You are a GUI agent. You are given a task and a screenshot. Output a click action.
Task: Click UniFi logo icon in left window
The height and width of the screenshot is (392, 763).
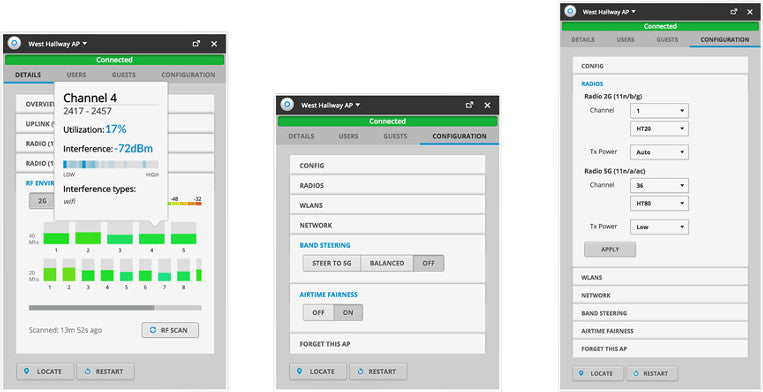point(14,43)
